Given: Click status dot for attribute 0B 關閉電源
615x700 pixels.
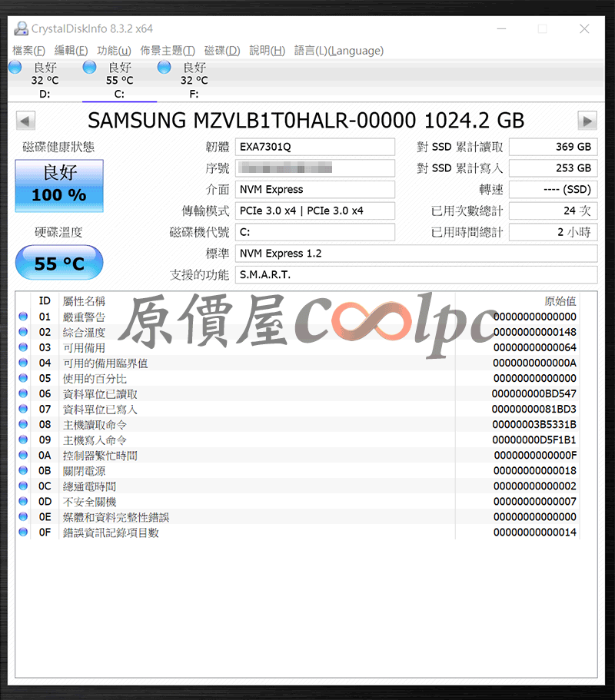Looking at the screenshot, I should click(x=23, y=470).
